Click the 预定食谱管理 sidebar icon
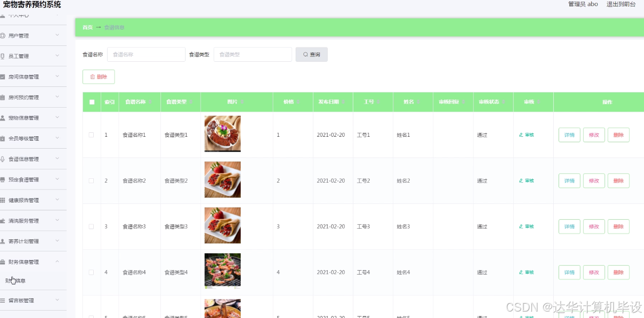Viewport: 644px width, 318px height. click(x=3, y=180)
